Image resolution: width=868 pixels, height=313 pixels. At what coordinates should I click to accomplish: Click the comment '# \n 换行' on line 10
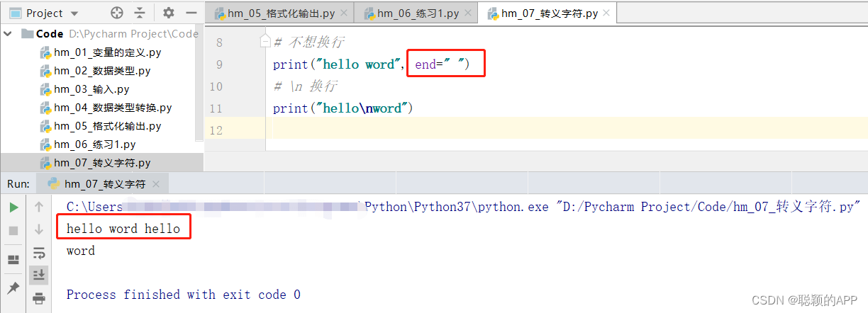tap(305, 86)
